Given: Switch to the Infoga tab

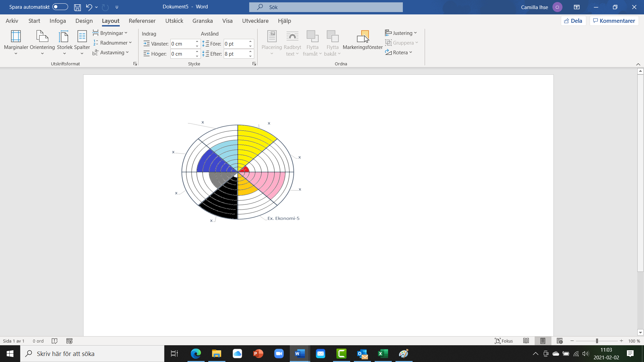Looking at the screenshot, I should point(58,21).
